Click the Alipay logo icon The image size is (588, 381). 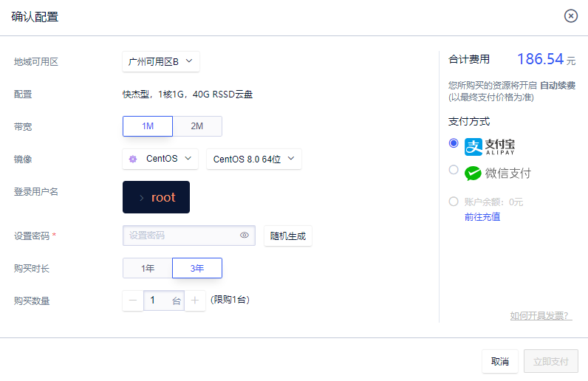[474, 147]
